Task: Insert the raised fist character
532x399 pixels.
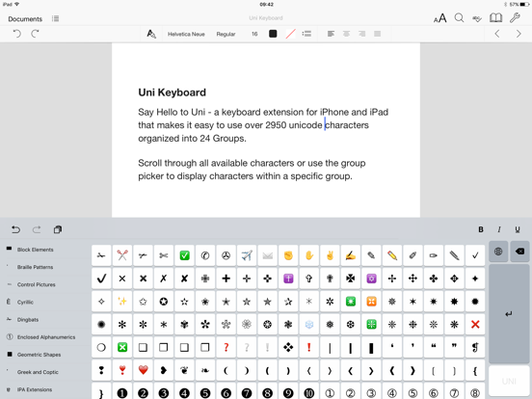Action: pos(288,255)
